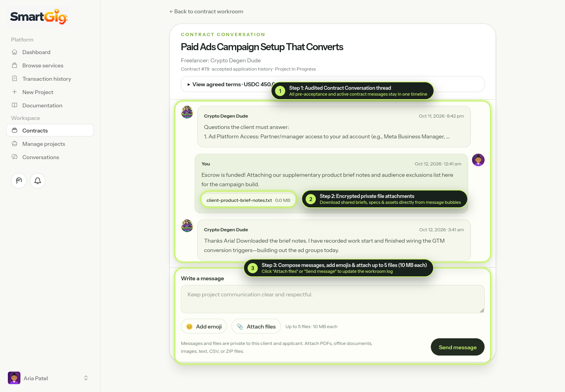This screenshot has height=392, width=565.
Task: Open the notifications bell button
Action: pyautogui.click(x=38, y=181)
